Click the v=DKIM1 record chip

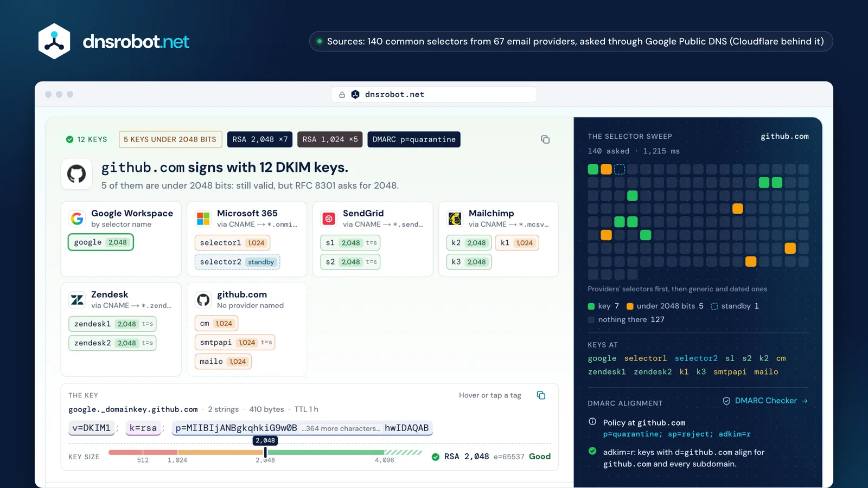point(91,428)
